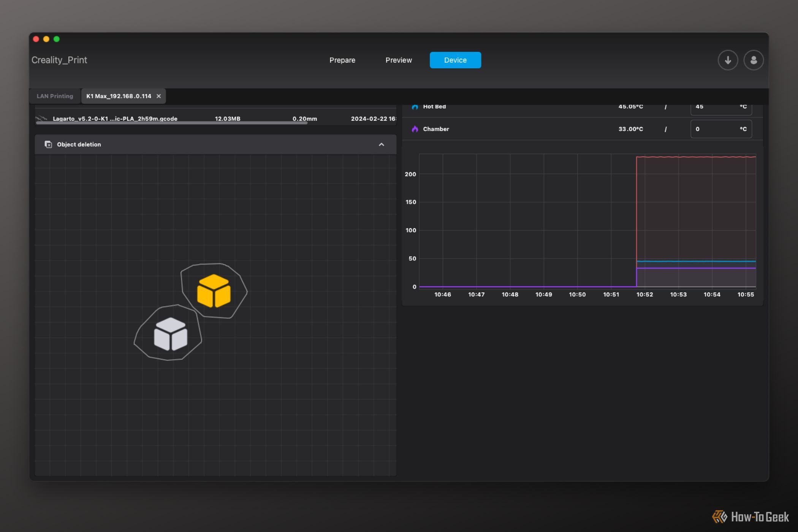798x532 pixels.
Task: Click the Chamber target temperature field
Action: click(721, 129)
